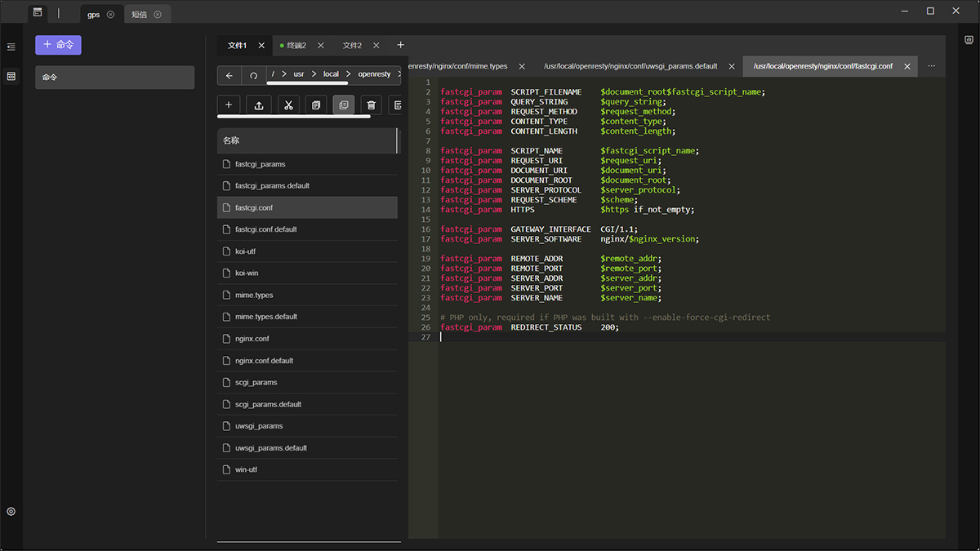Viewport: 980px width, 551px height.
Task: Switch to the uwsgi_params.default editor tab
Action: click(630, 66)
